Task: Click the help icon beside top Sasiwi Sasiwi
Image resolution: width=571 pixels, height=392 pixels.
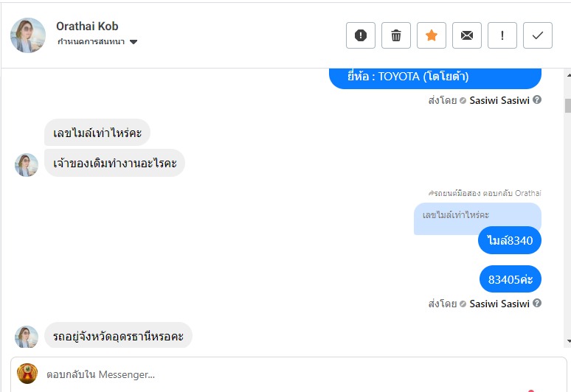Action: (x=537, y=100)
